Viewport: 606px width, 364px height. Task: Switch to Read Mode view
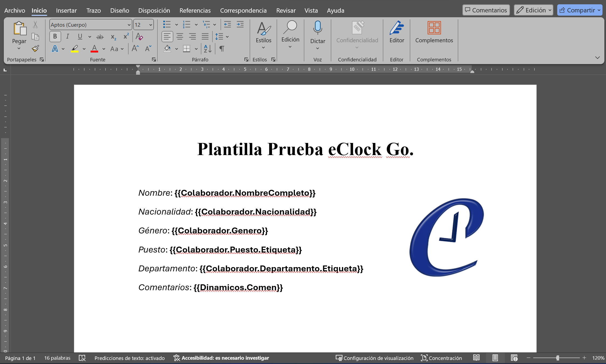476,358
